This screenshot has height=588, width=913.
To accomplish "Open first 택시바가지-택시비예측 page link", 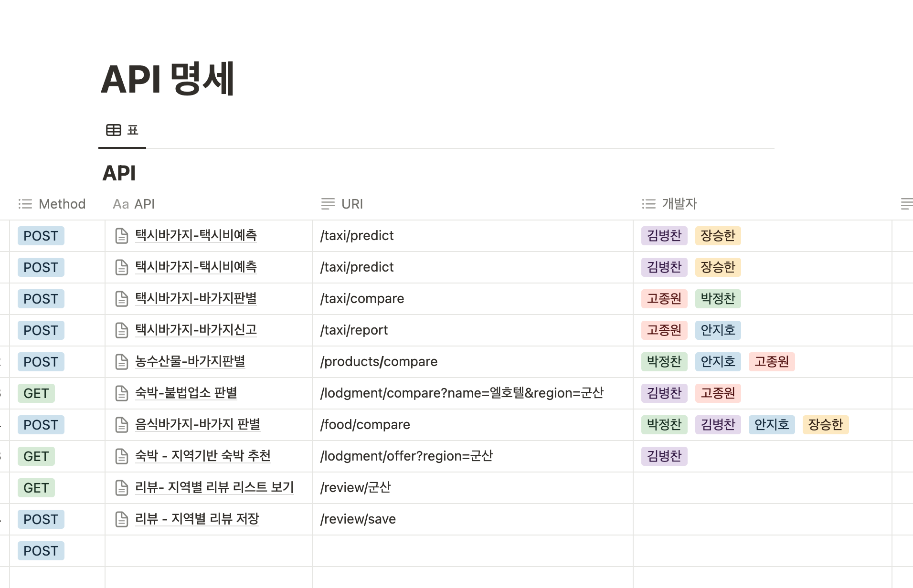I will pos(196,235).
